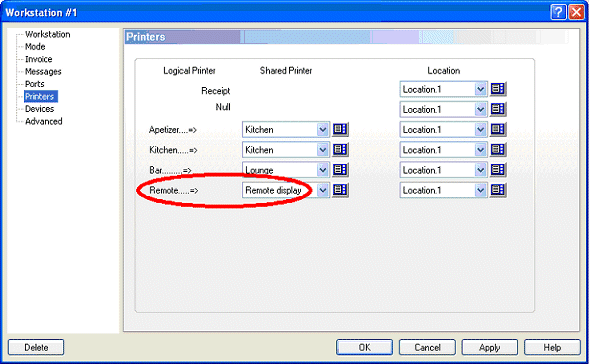The image size is (590, 364).
Task: Click the Help button
Action: 552,347
